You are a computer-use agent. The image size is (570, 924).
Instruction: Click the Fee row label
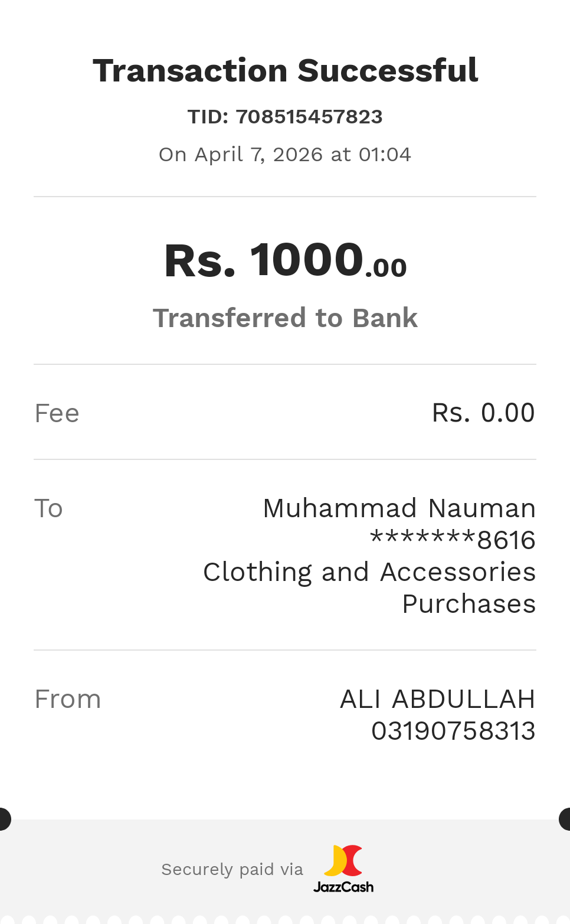click(57, 413)
